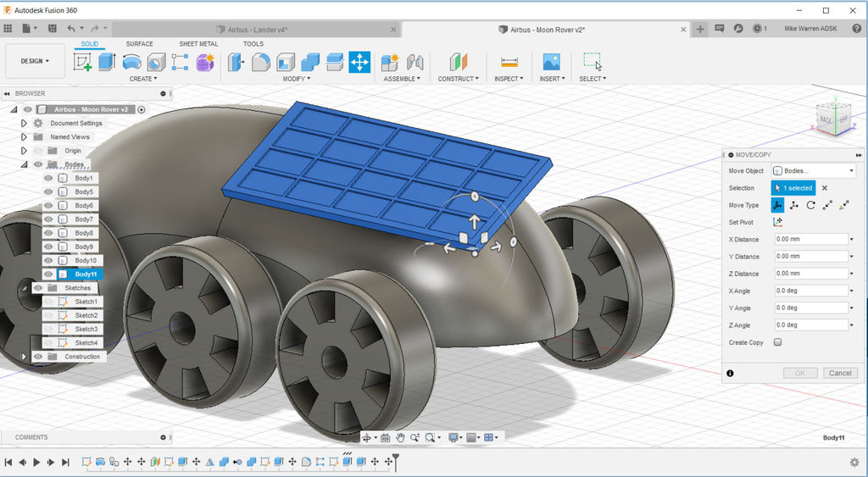Screen dimensions: 868x477
Task: Open the timeline settings gear
Action: coord(854,462)
